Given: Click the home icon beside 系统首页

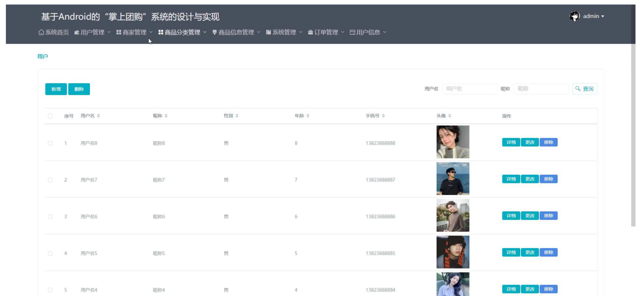Looking at the screenshot, I should click(41, 32).
